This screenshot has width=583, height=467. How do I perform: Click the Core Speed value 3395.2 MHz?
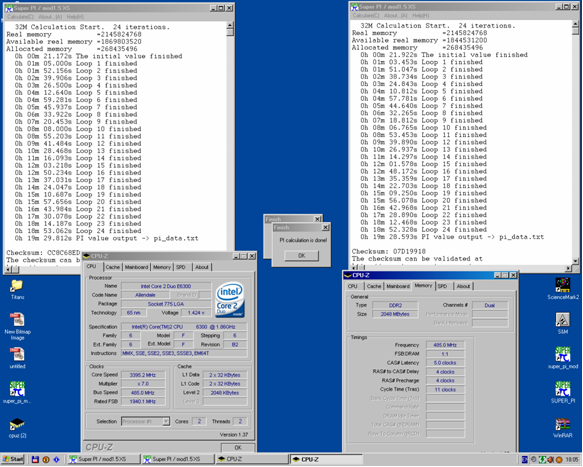(143, 375)
